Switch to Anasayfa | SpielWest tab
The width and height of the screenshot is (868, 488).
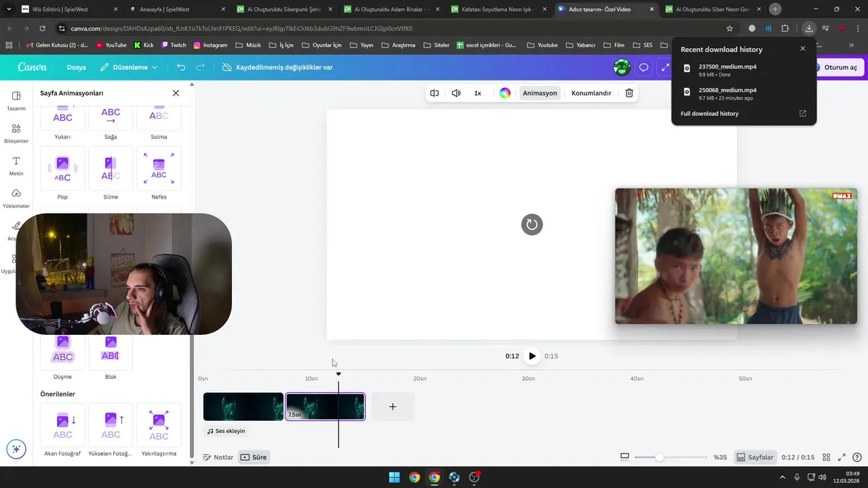(x=176, y=9)
